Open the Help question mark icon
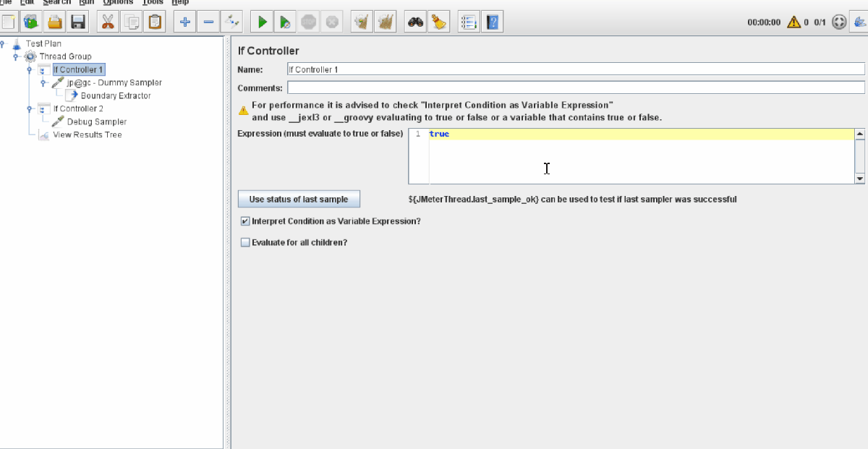The width and height of the screenshot is (868, 449). click(x=493, y=22)
